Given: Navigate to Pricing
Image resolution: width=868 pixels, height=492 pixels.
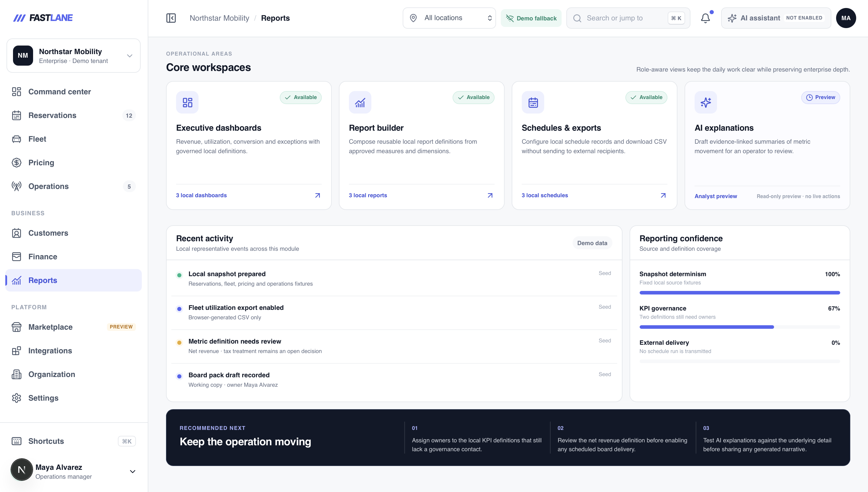Looking at the screenshot, I should click(x=74, y=163).
